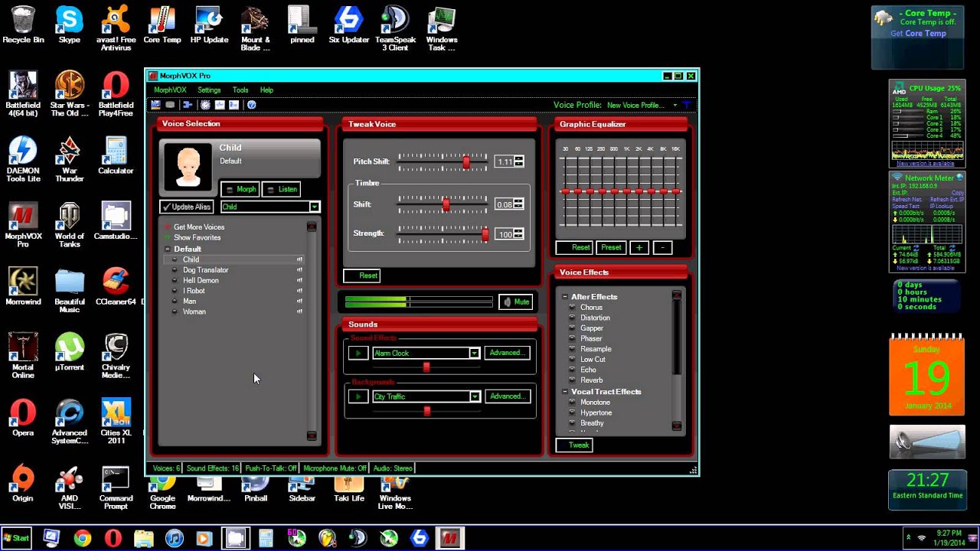The image size is (980, 551).
Task: Open the Settings menu
Action: [209, 90]
